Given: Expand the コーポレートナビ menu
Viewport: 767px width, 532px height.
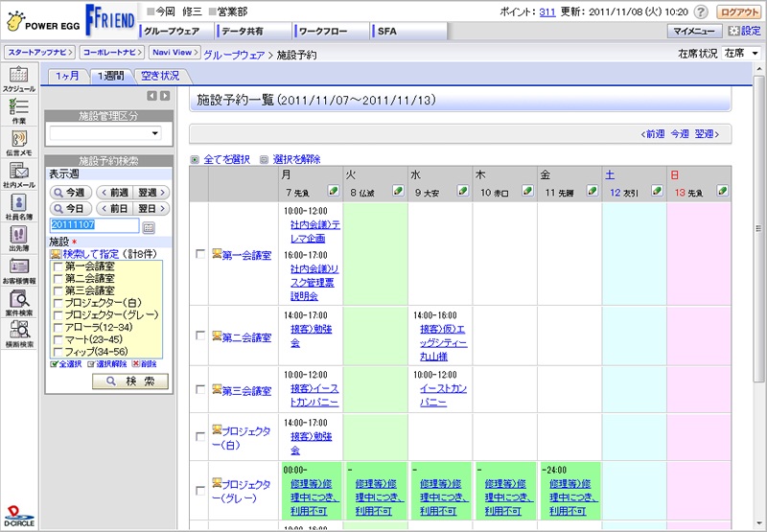Looking at the screenshot, I should [112, 52].
